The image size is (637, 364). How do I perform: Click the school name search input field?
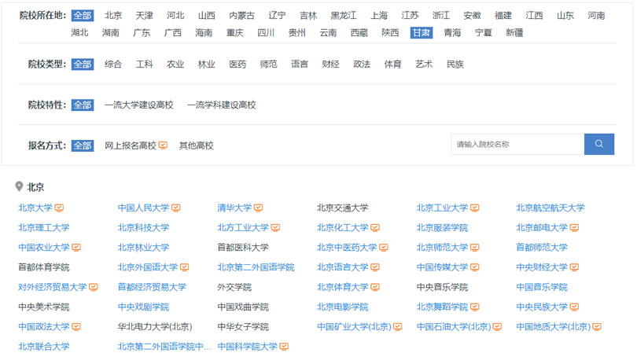click(517, 144)
